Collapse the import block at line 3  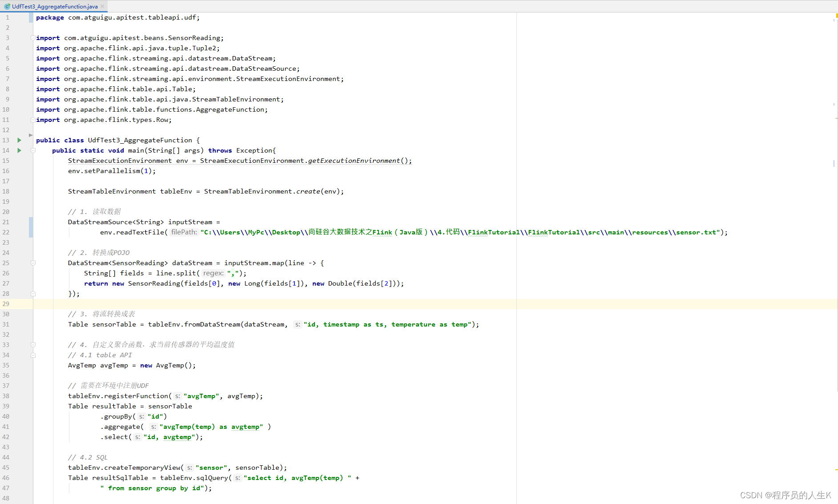click(x=33, y=38)
